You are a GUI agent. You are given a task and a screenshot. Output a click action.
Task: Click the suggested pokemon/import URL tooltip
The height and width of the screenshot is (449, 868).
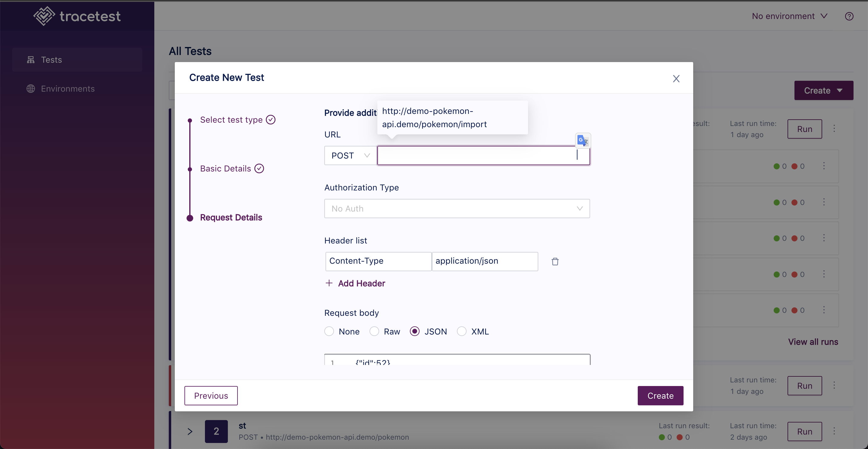[x=452, y=118]
